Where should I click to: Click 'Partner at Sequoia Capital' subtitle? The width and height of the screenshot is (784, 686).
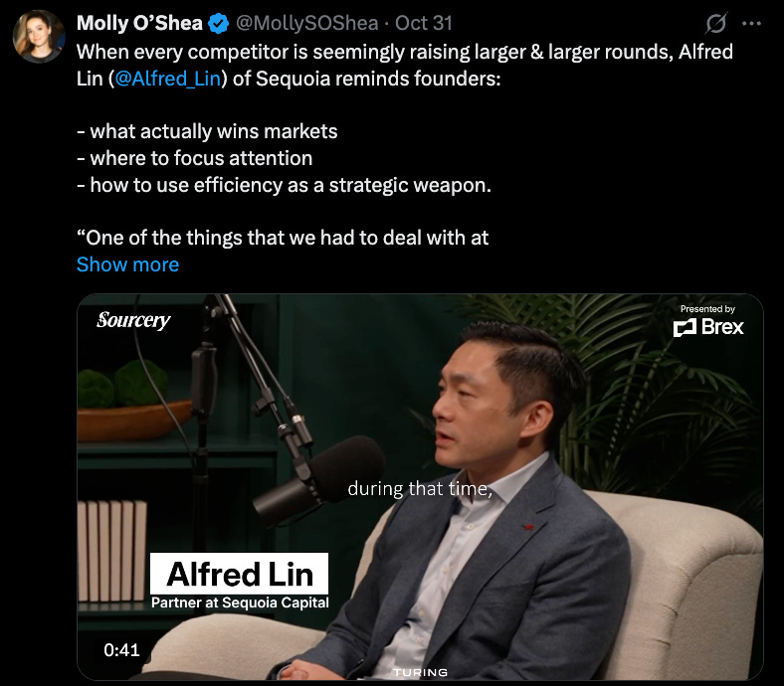[240, 602]
